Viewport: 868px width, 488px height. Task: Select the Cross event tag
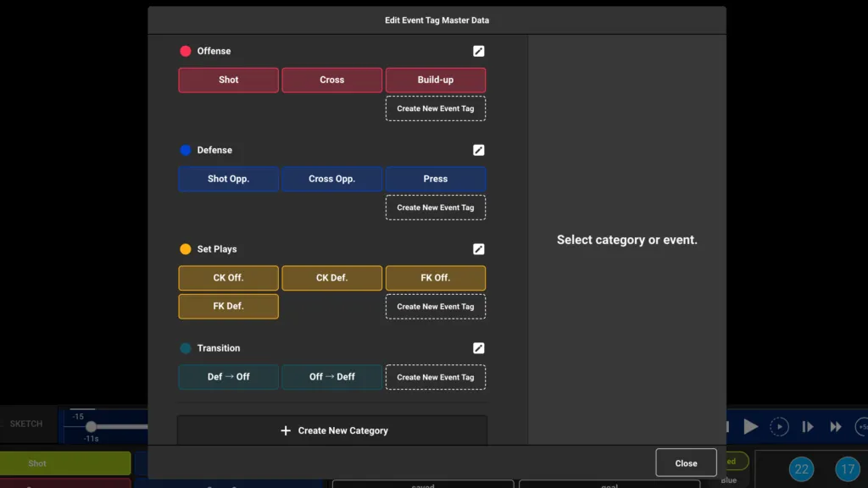click(x=332, y=80)
